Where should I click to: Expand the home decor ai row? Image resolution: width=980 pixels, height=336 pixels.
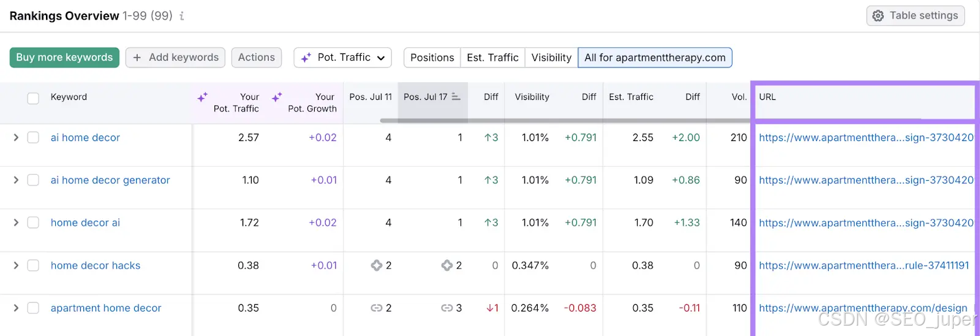coord(16,223)
